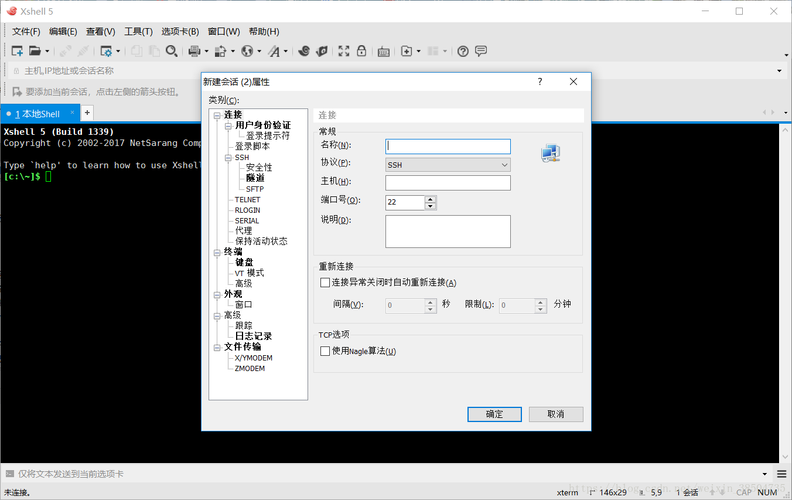Click the hamburger menu icon at bottom right
This screenshot has height=500, width=792.
(781, 474)
